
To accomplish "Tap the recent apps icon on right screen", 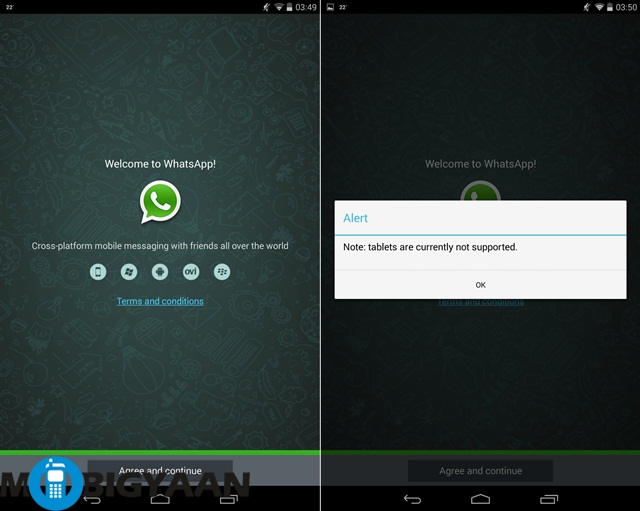I will tap(549, 499).
